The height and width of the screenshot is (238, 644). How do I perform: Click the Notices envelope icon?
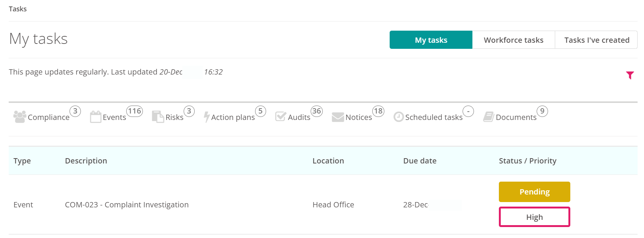click(x=338, y=117)
